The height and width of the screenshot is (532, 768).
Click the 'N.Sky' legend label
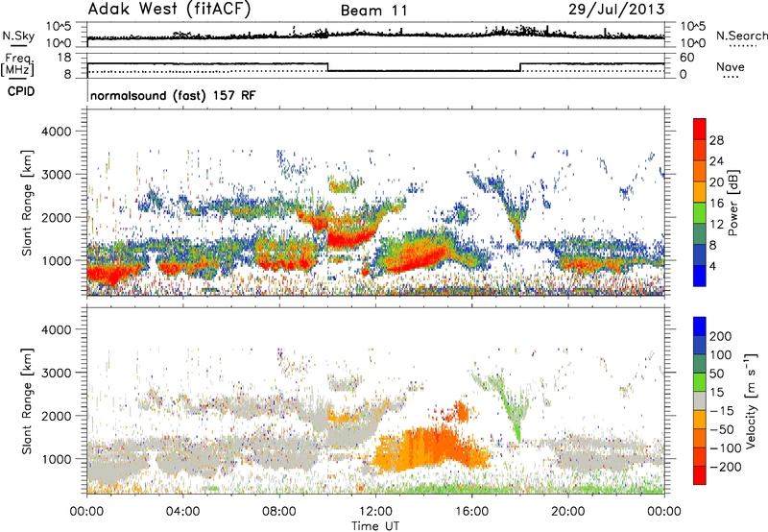pyautogui.click(x=18, y=36)
